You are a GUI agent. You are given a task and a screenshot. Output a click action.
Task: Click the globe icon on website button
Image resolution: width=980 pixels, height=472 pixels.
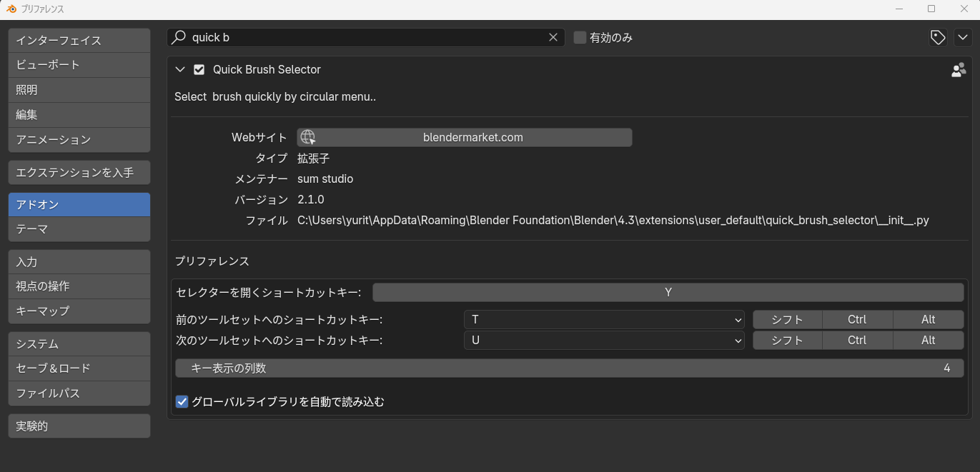(x=307, y=137)
